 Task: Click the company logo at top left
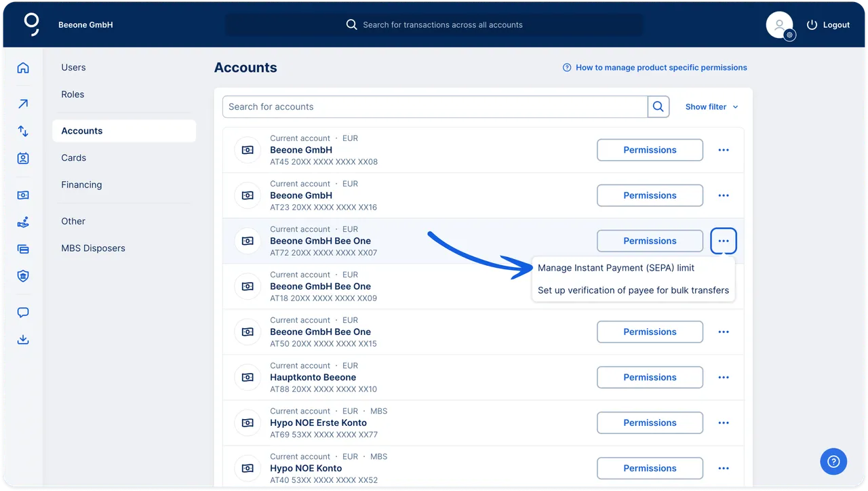31,24
